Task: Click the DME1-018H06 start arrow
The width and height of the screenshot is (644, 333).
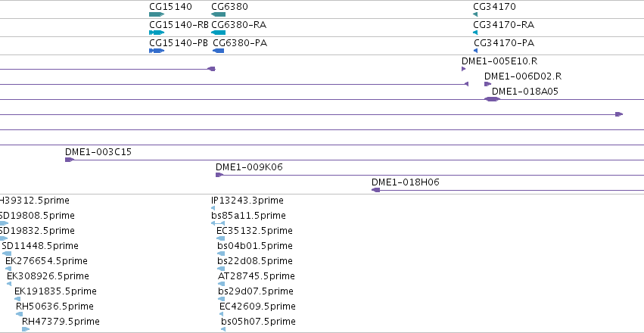Action: [x=375, y=190]
